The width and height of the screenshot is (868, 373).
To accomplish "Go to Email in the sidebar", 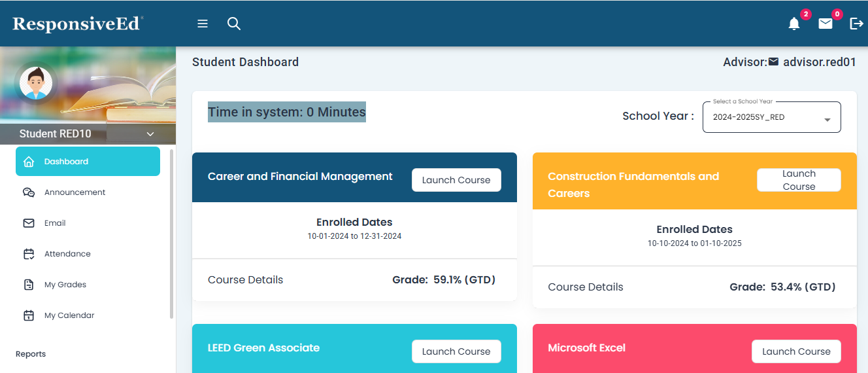I will click(55, 223).
